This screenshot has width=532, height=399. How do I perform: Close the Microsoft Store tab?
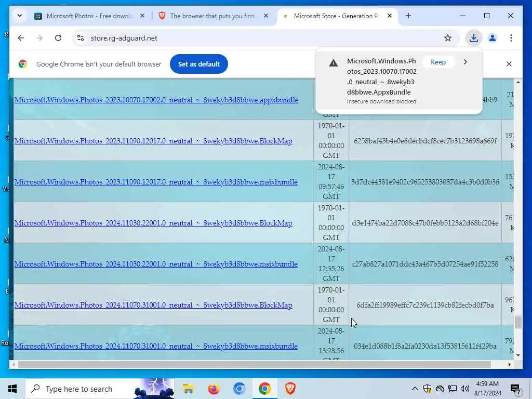390,16
